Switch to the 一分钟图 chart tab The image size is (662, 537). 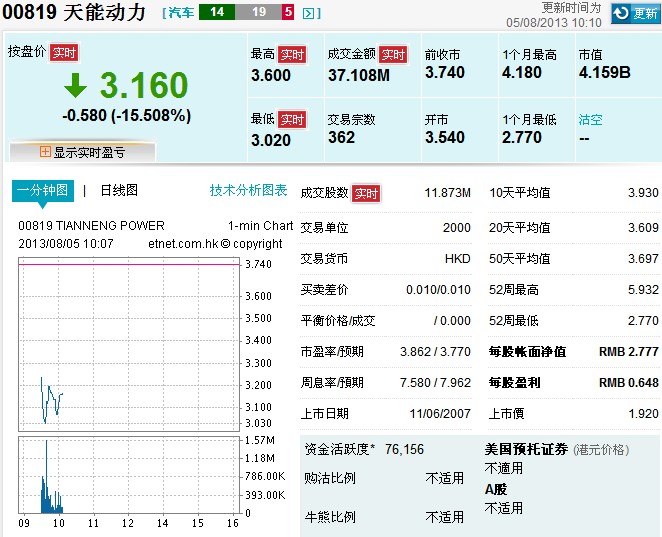tap(42, 190)
